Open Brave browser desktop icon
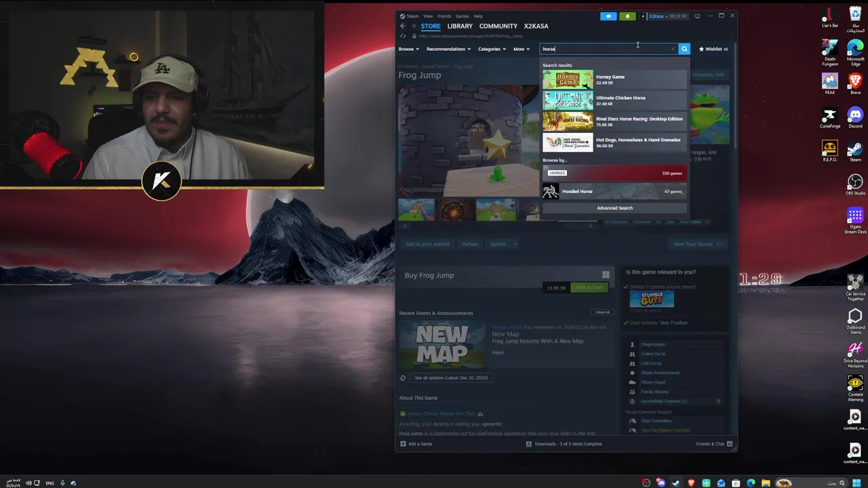The height and width of the screenshot is (488, 868). (x=855, y=83)
